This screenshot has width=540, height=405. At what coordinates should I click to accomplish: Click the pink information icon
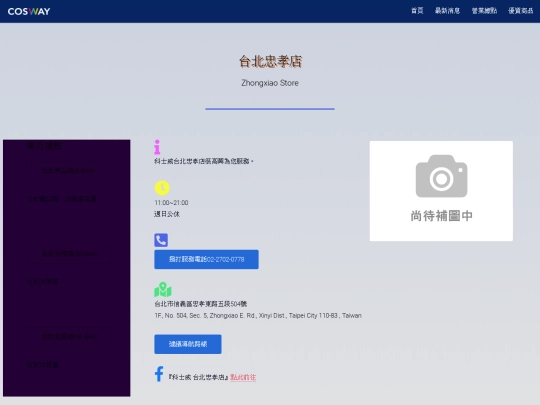click(x=157, y=147)
